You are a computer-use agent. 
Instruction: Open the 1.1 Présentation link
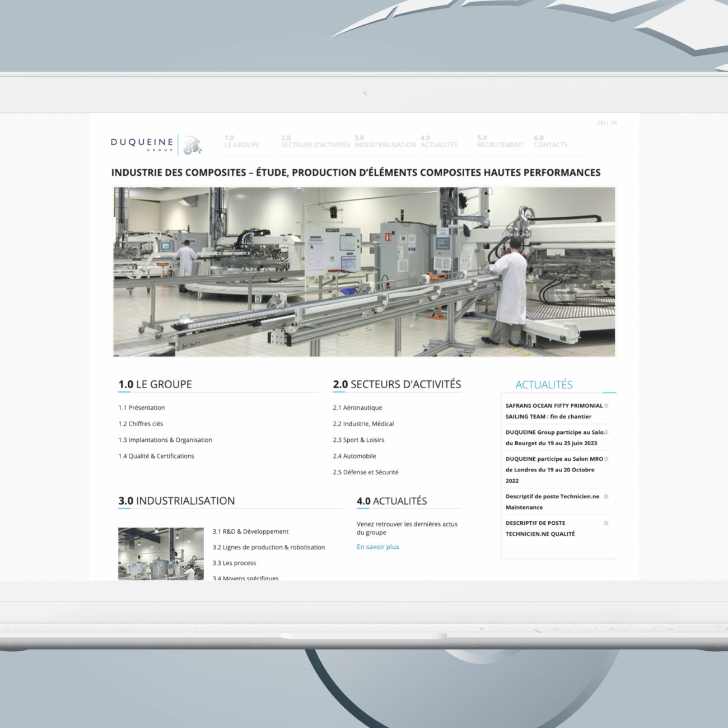(142, 408)
